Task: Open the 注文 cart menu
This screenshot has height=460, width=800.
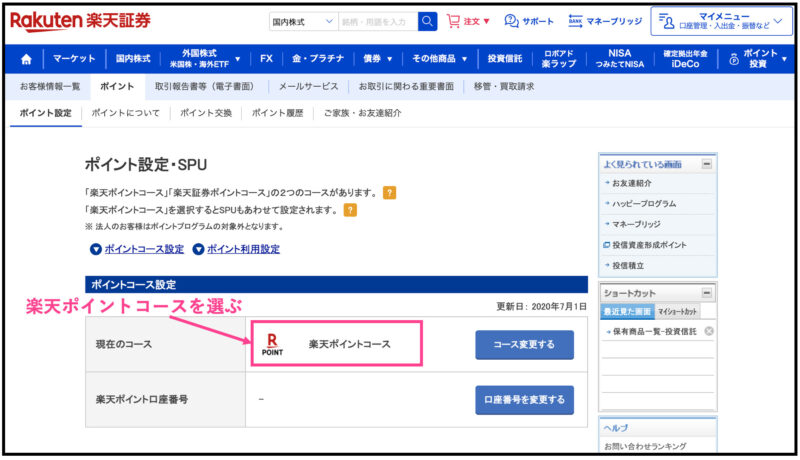Action: [468, 21]
